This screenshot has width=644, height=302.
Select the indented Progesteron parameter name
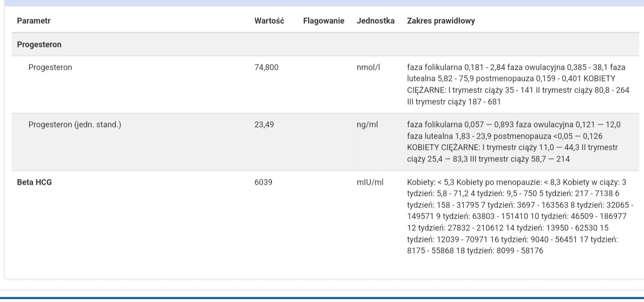pos(50,68)
